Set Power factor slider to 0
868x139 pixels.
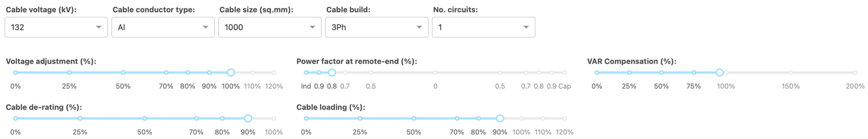[x=435, y=72]
